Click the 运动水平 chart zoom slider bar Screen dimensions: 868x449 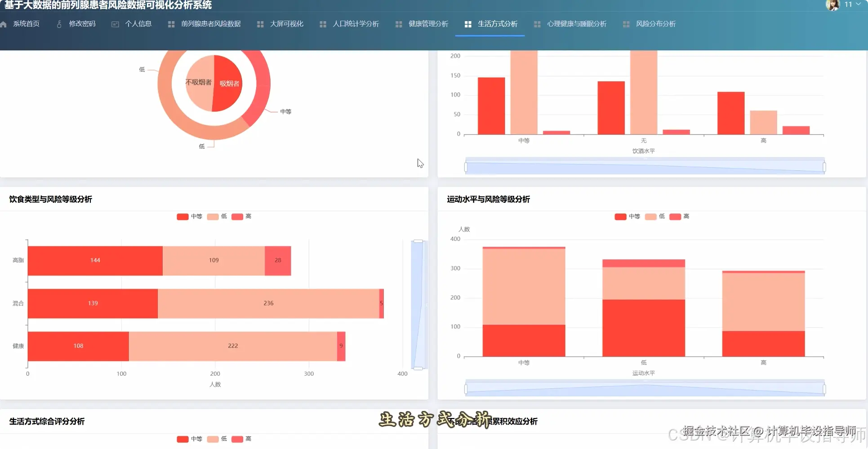click(645, 389)
